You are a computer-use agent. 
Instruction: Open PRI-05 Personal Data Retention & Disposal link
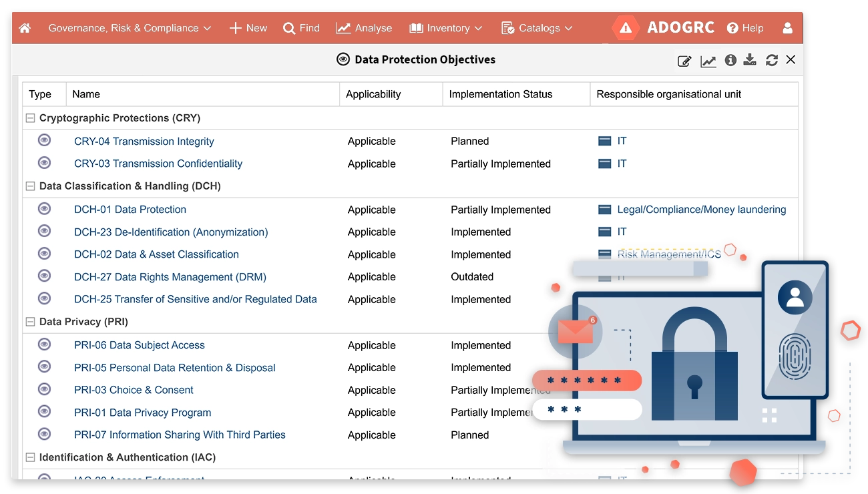[175, 368]
